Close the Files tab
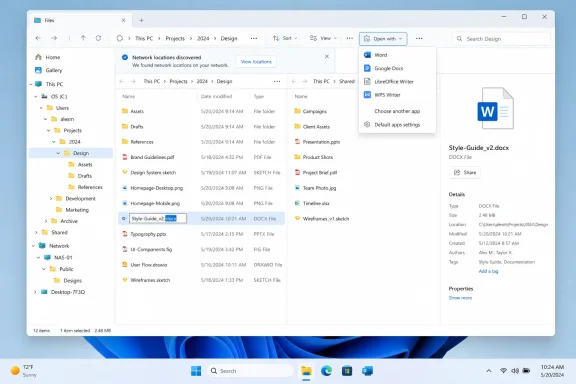The image size is (576, 384). click(123, 21)
